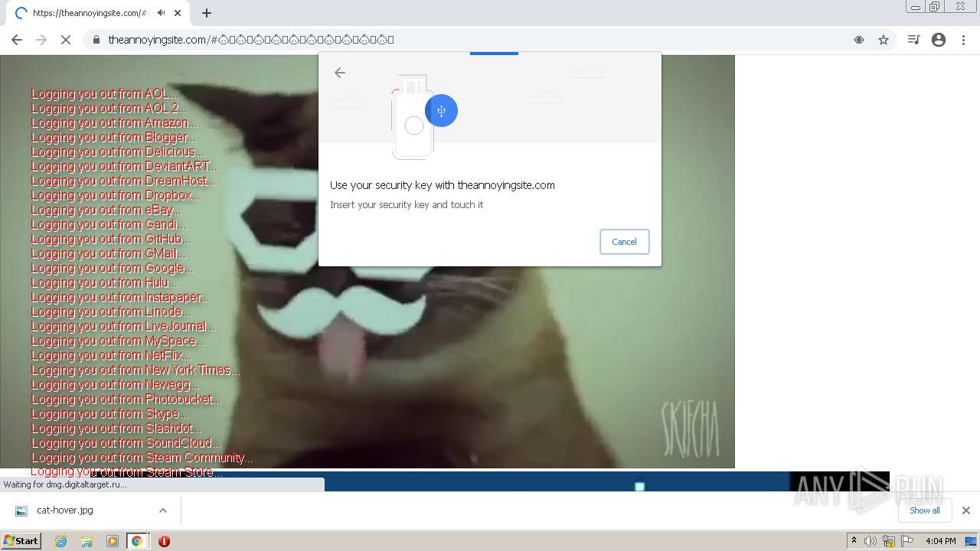
Task: Open the Chrome profile avatar
Action: click(939, 40)
